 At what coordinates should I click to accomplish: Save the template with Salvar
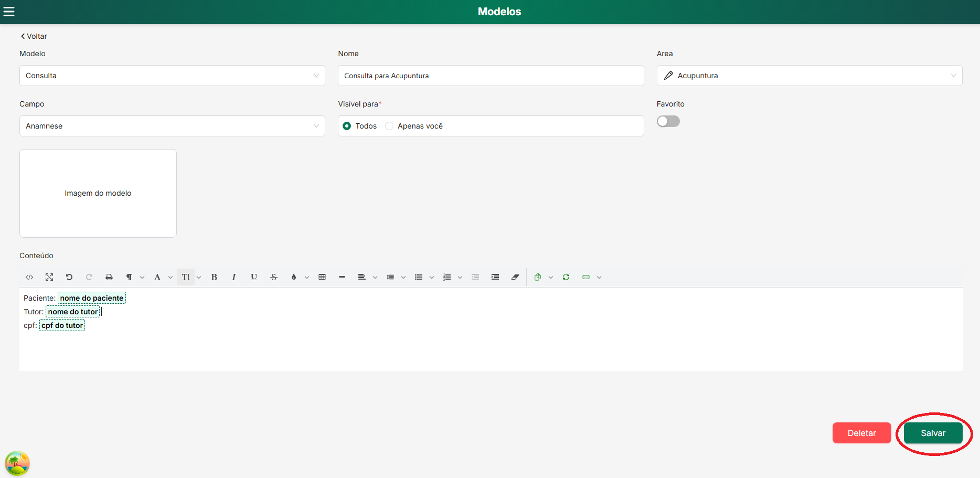[933, 433]
